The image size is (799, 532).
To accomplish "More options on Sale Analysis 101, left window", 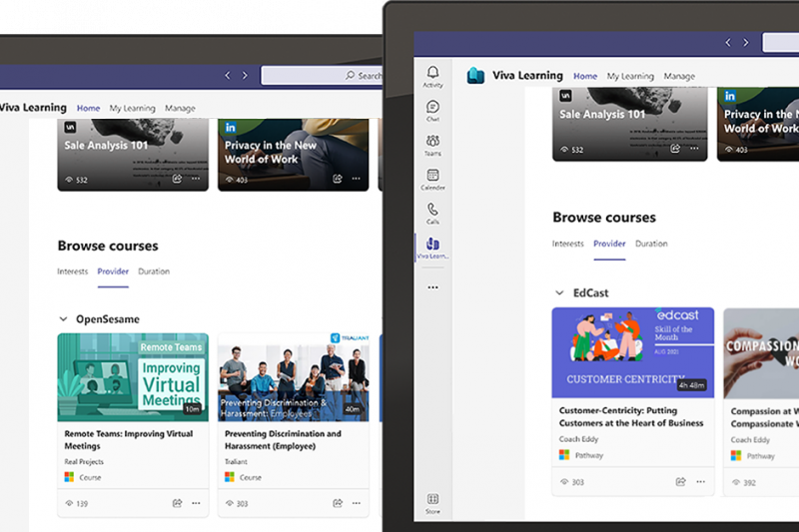I will (x=196, y=179).
